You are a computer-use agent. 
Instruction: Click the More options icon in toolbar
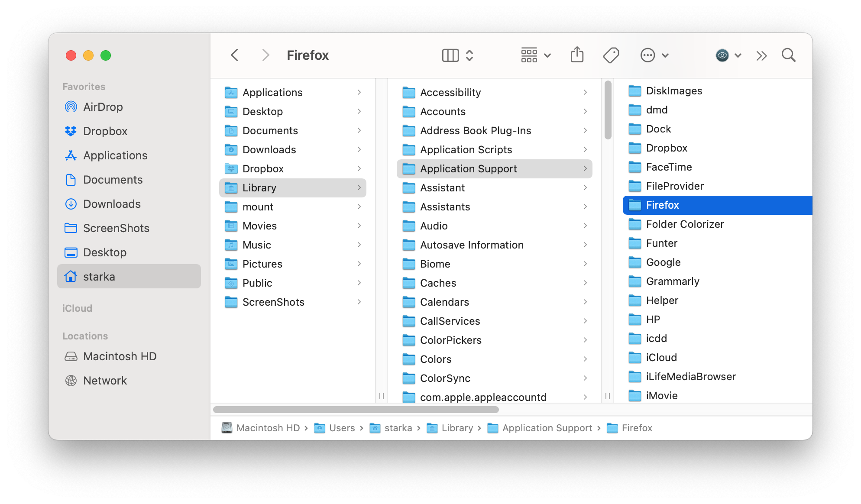coord(647,55)
